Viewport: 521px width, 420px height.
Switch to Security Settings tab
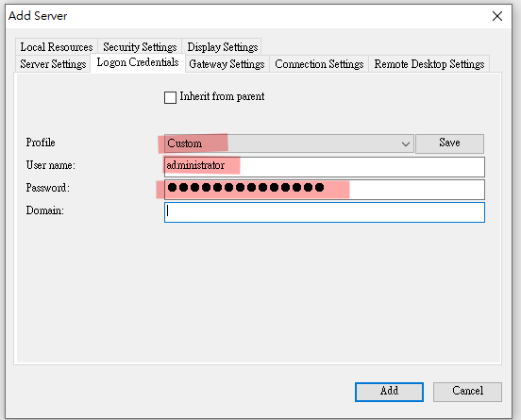[140, 47]
